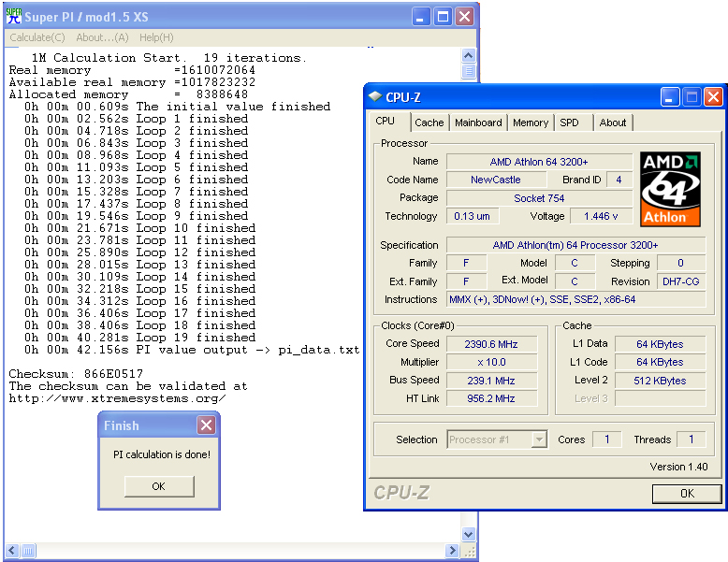Switch to the Mainboard tab
The image size is (728, 562).
[x=478, y=122]
